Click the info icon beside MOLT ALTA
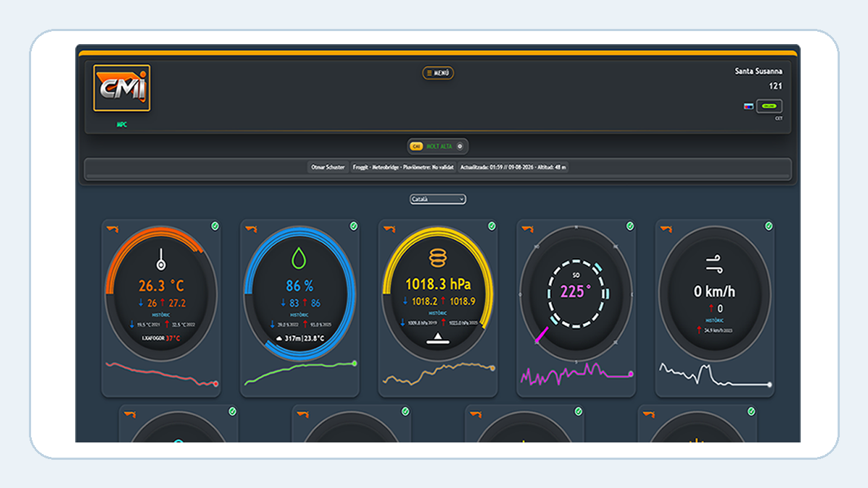The width and height of the screenshot is (868, 488). coord(459,146)
